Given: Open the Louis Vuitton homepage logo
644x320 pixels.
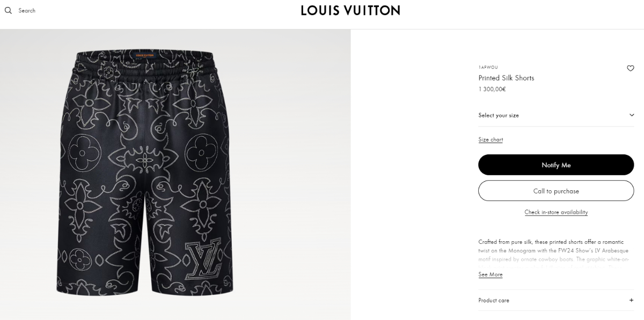Looking at the screenshot, I should click(x=350, y=10).
